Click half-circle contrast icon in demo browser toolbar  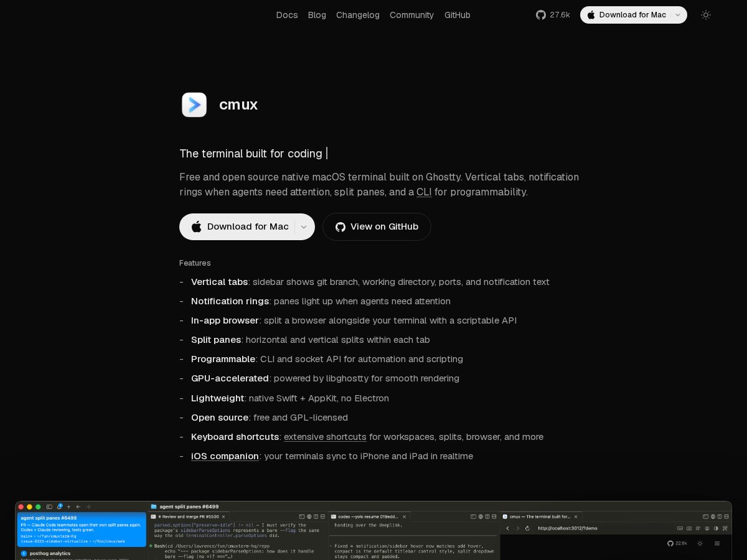click(716, 528)
